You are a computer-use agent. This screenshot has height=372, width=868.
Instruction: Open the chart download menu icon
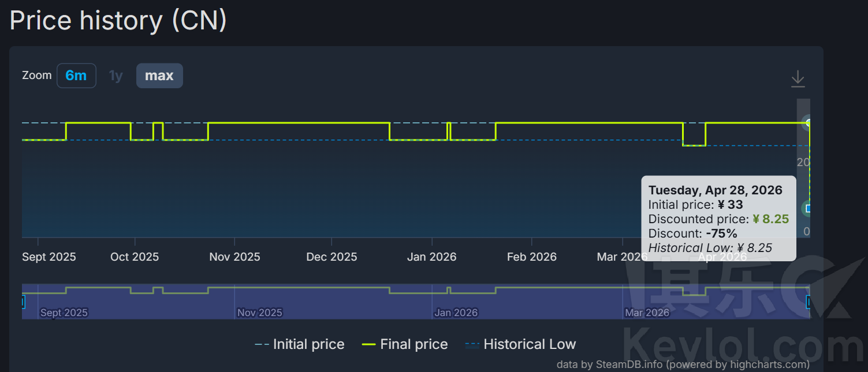[798, 78]
